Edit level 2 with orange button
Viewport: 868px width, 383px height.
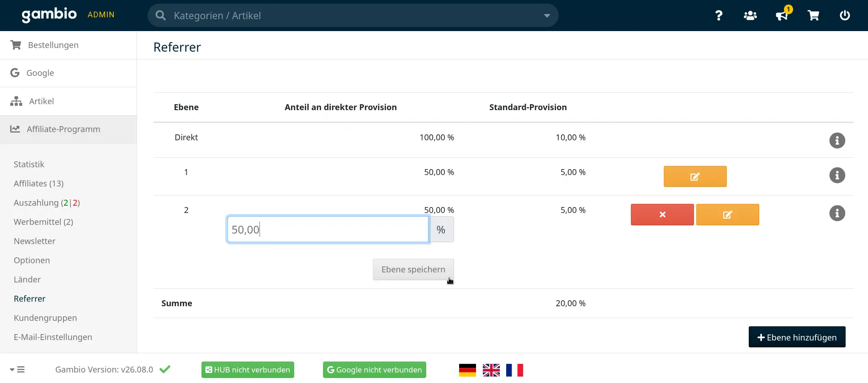(727, 214)
